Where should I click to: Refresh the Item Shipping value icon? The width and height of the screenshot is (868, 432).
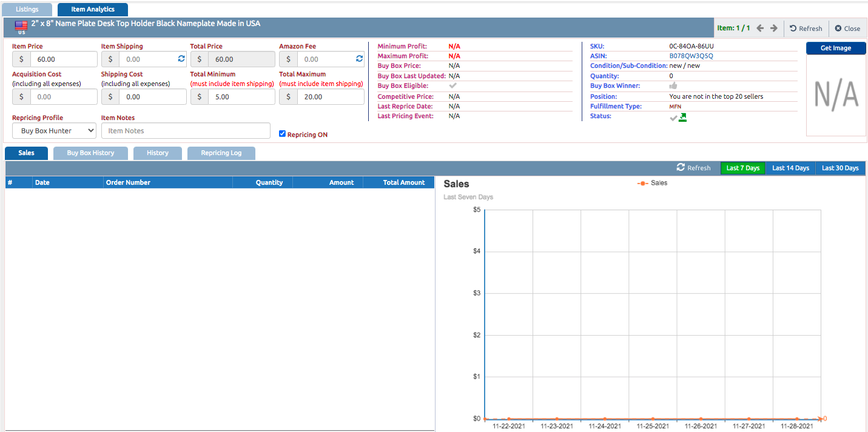click(181, 59)
